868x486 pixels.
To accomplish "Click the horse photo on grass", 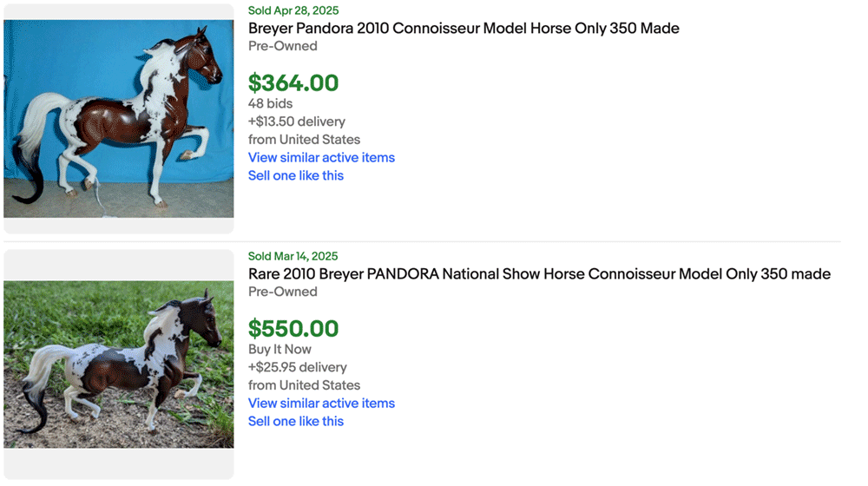I will tap(119, 364).
